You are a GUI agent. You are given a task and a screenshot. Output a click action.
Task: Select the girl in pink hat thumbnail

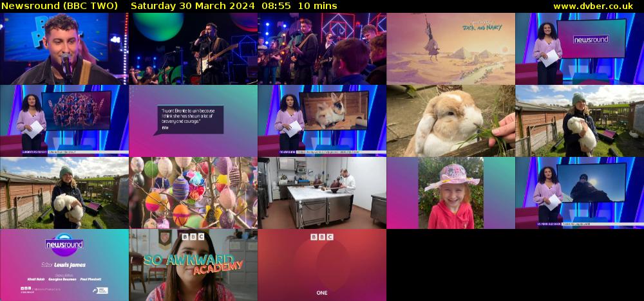pyautogui.click(x=451, y=193)
